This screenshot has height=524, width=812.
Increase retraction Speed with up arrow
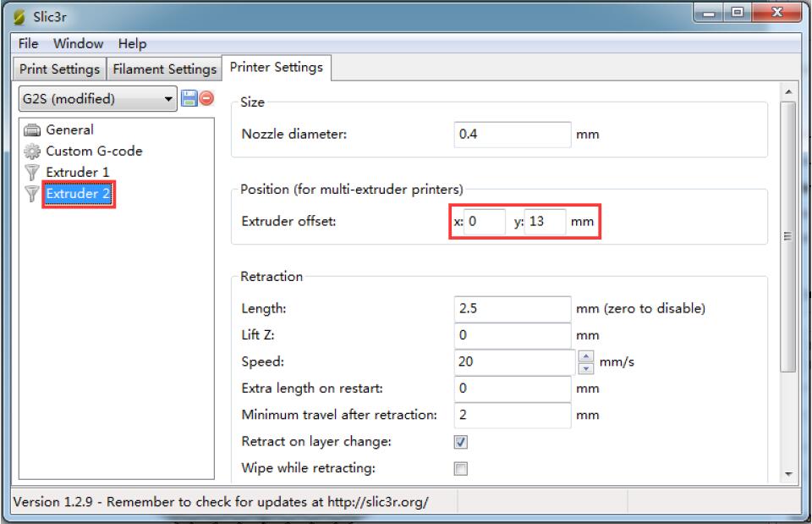(585, 356)
